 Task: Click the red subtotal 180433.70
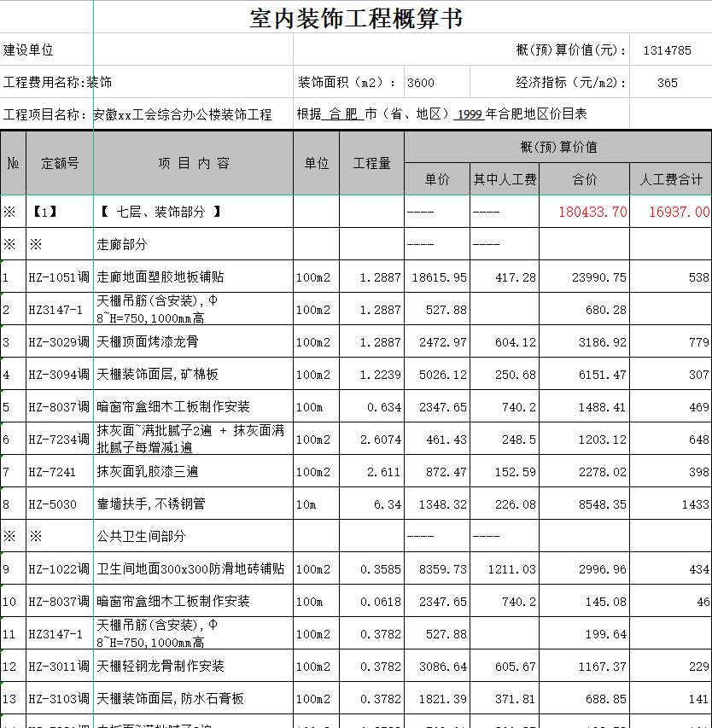[x=592, y=213]
